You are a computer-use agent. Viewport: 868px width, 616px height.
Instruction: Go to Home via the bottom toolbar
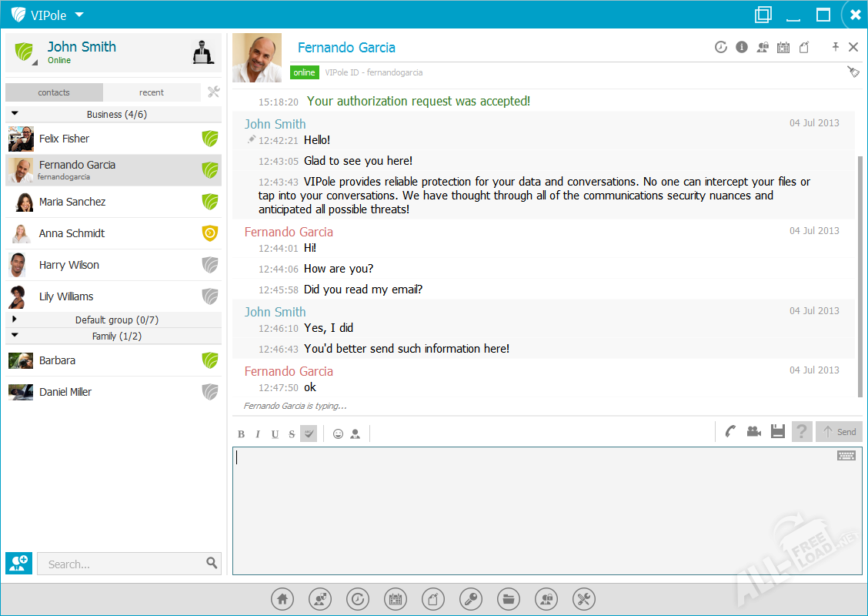tap(282, 598)
